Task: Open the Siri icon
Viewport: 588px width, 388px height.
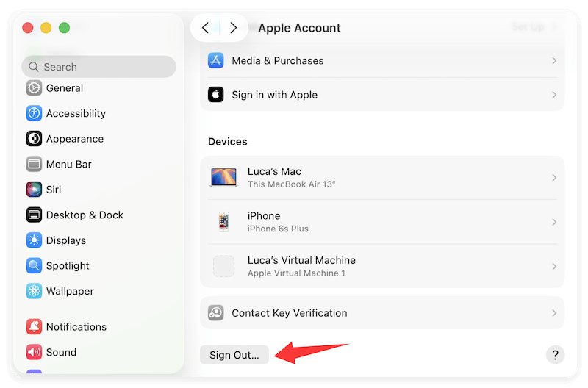Action: (x=34, y=190)
